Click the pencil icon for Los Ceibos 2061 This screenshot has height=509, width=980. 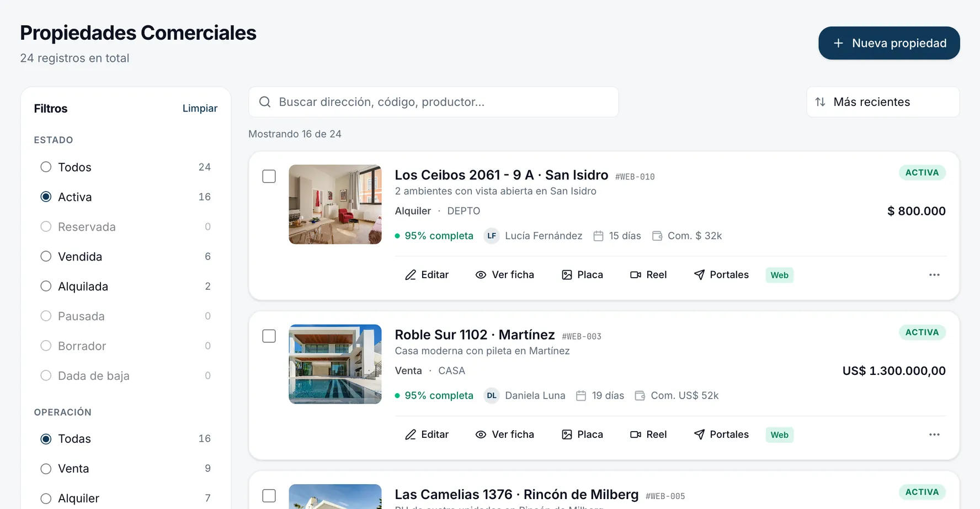click(x=411, y=275)
